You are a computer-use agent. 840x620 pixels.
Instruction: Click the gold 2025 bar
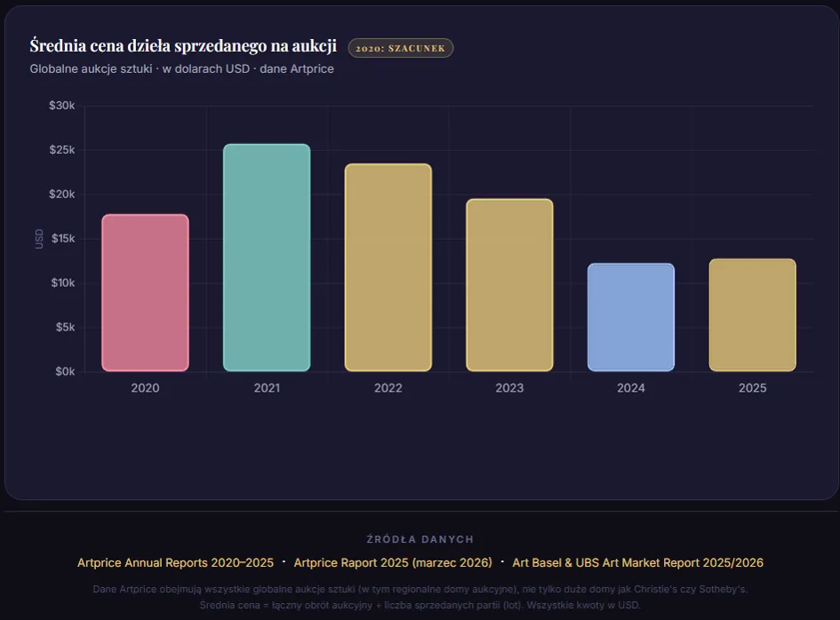tap(753, 314)
